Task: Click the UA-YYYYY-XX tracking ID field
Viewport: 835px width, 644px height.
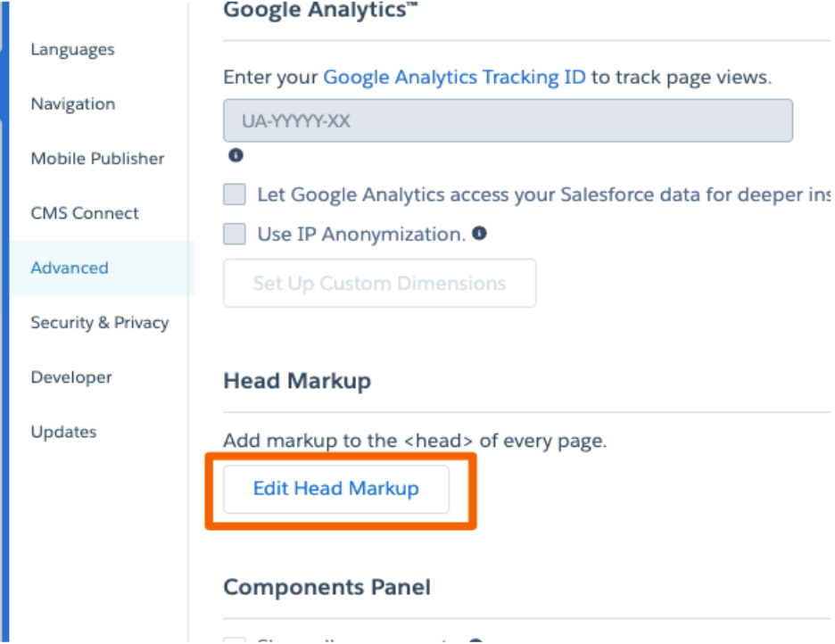Action: (508, 120)
